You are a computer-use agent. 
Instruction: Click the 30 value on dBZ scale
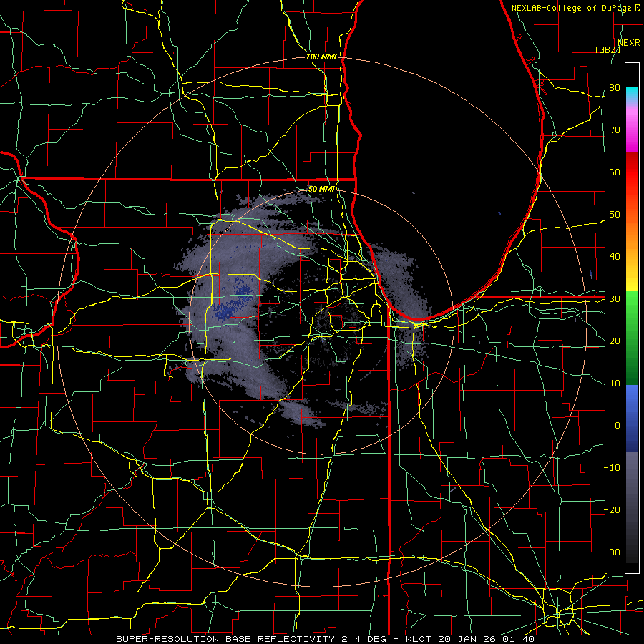point(615,299)
